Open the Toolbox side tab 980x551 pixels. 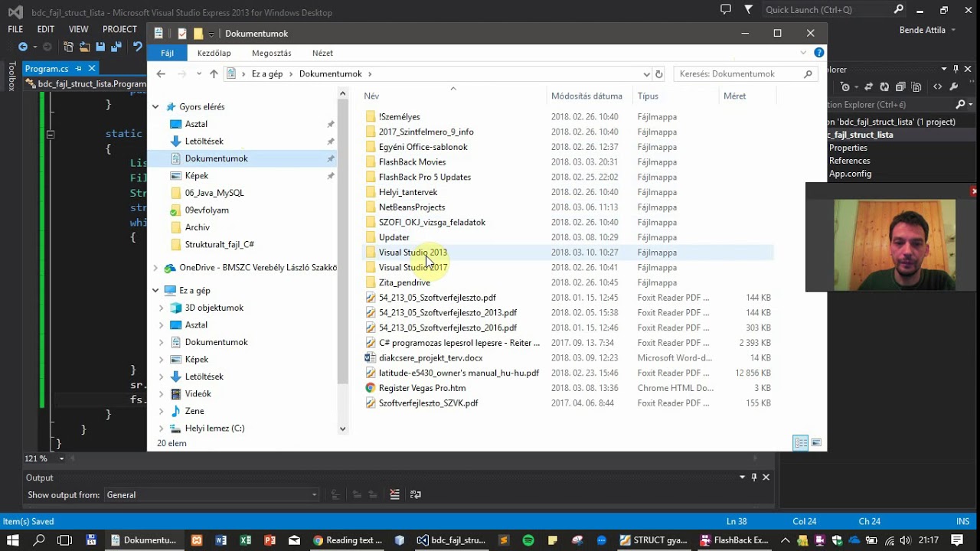(x=11, y=77)
